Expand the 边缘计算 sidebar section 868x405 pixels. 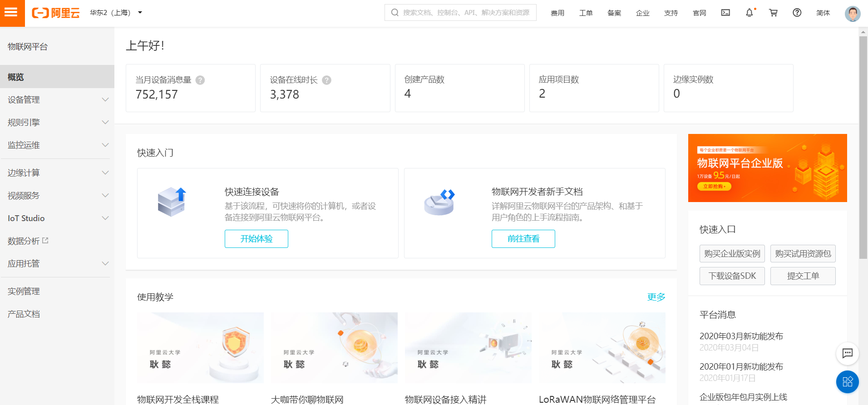57,173
